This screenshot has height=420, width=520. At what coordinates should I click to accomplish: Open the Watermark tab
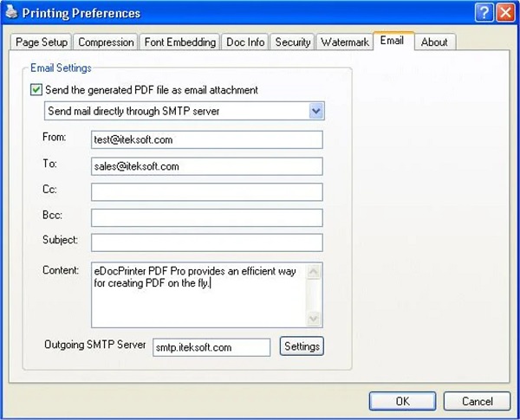coord(344,42)
